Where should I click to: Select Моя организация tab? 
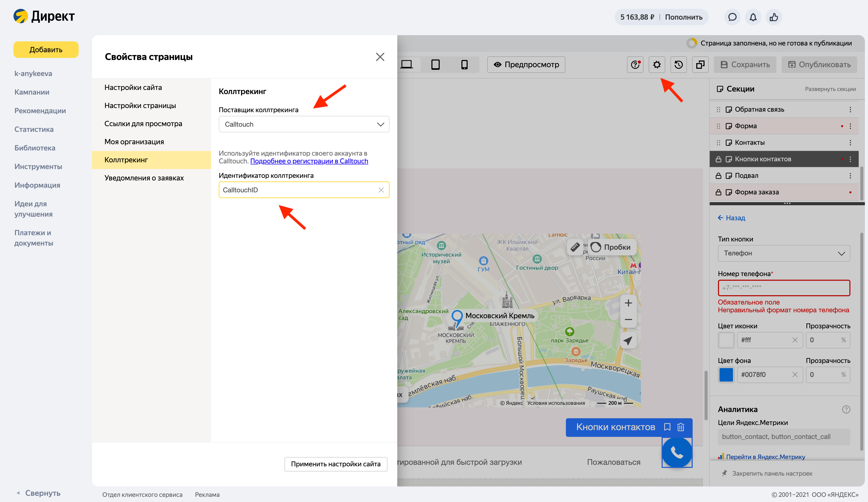click(x=134, y=142)
